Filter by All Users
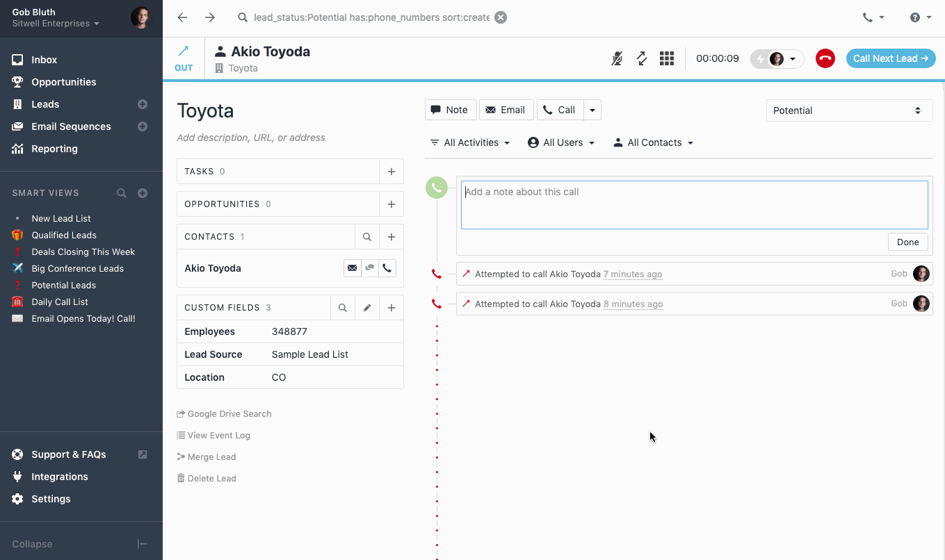Screen dimensions: 945x560 tap(562, 142)
